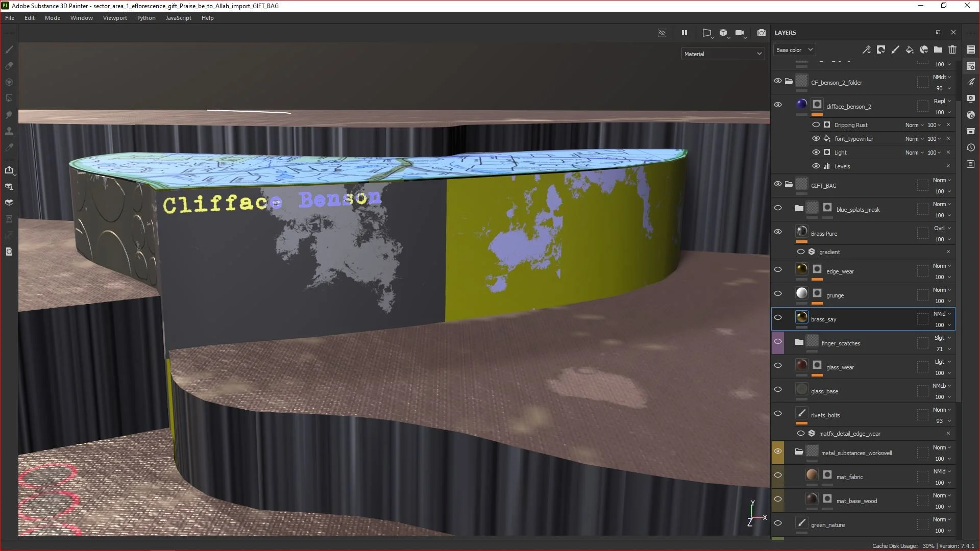Add a new fill layer

(x=910, y=49)
